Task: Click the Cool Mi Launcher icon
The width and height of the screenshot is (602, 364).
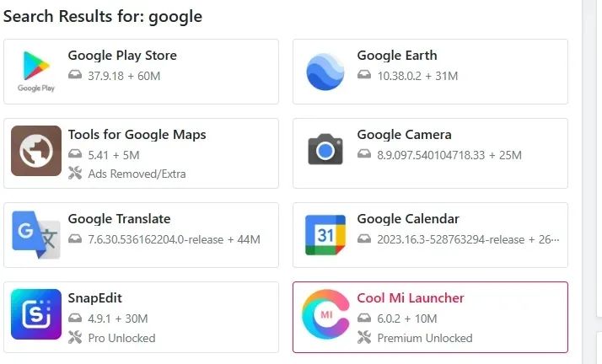Action: pyautogui.click(x=325, y=314)
